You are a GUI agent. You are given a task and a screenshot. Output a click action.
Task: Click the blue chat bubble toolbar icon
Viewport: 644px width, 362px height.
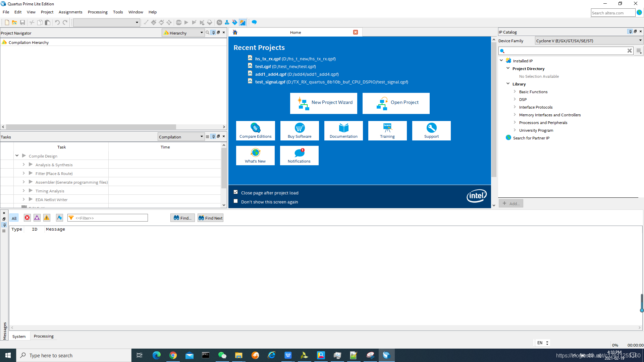254,22
